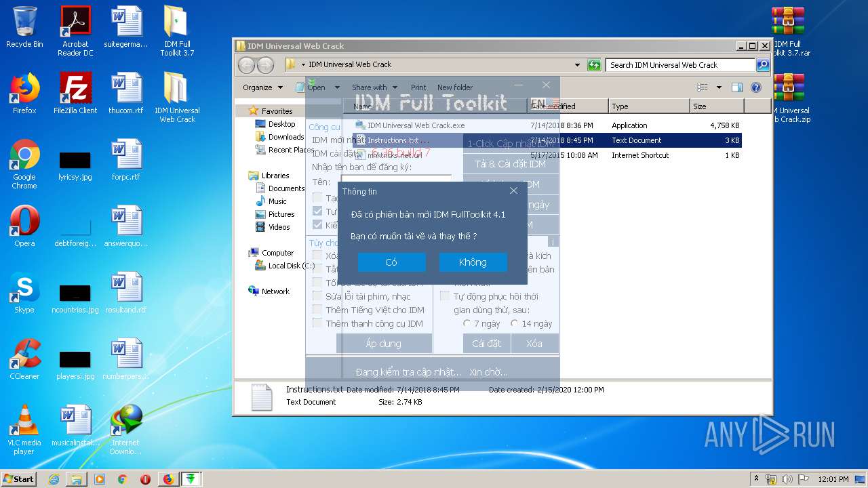Click Explorer help icon
This screenshot has height=488, width=868.
[756, 87]
